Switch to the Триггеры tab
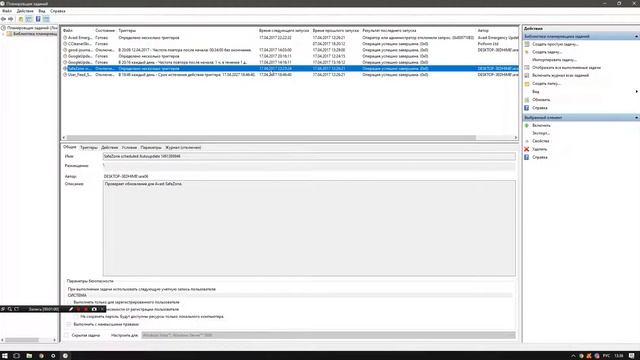The height and width of the screenshot is (360, 640). pyautogui.click(x=89, y=147)
